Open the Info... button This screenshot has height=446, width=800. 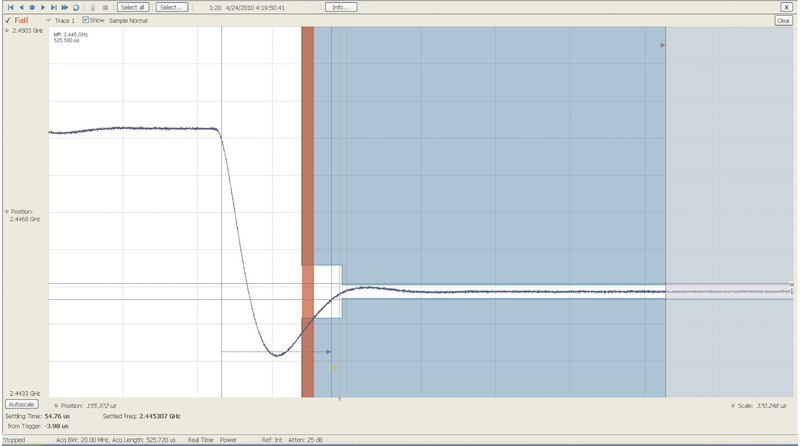[340, 7]
